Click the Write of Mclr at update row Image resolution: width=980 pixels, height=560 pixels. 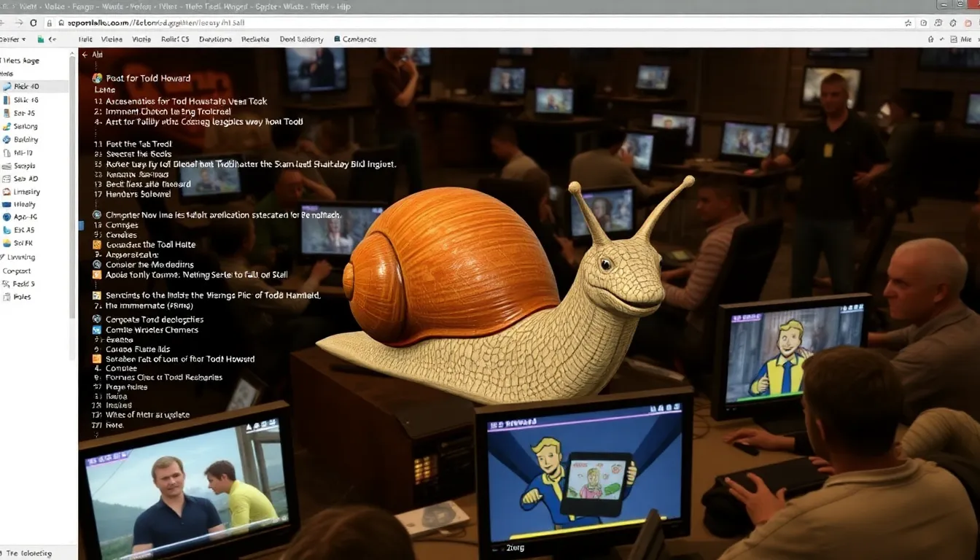147,415
